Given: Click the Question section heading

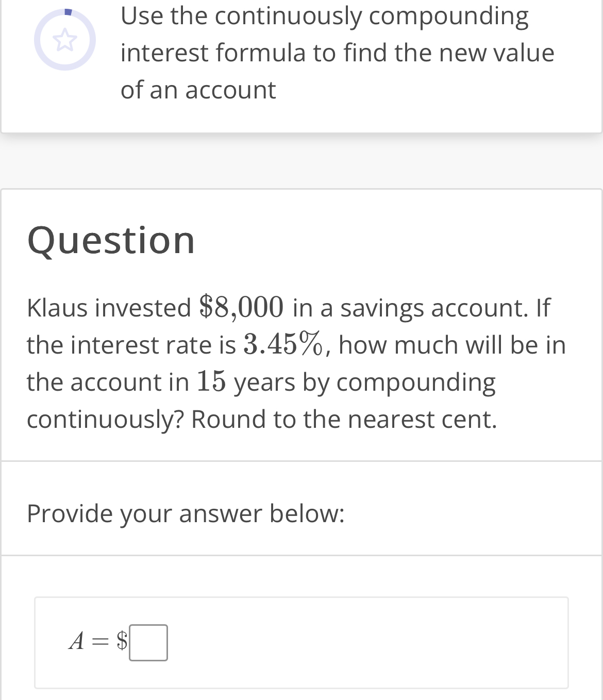Looking at the screenshot, I should point(111,240).
